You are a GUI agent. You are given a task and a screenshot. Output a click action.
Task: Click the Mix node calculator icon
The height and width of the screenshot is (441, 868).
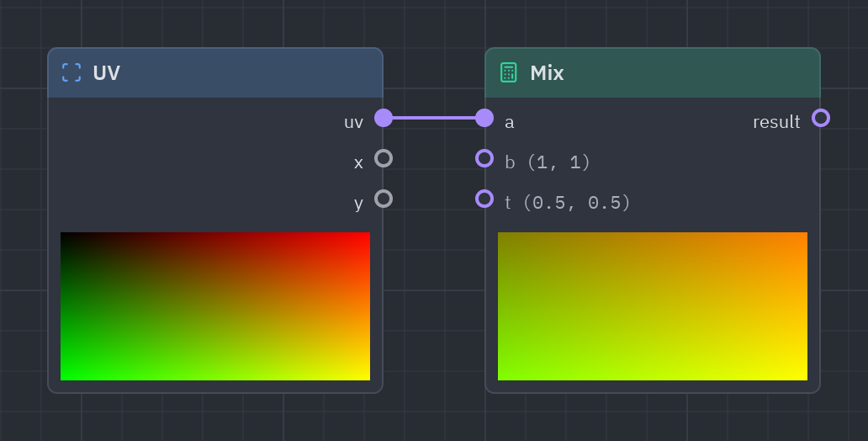509,72
